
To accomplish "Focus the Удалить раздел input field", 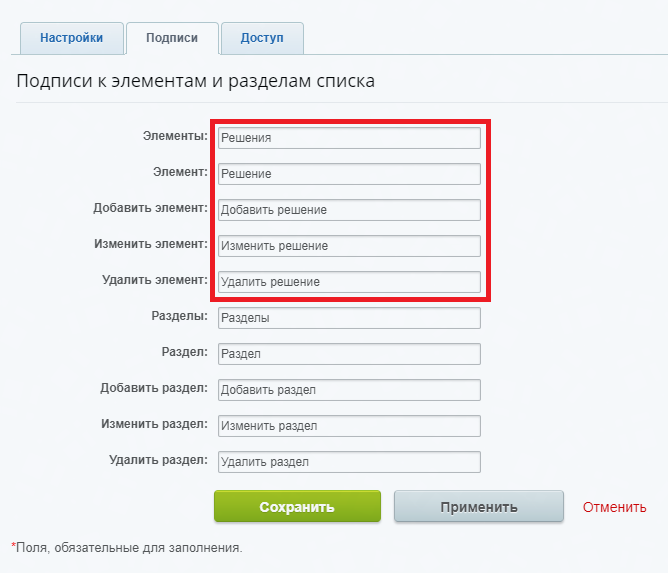I will [x=349, y=462].
